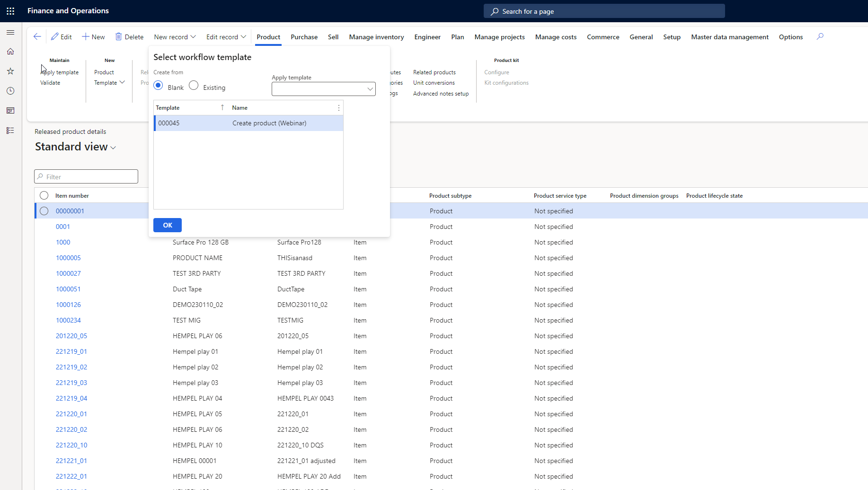Screen dimensions: 868x490
Task: Go to Home in the left sidebar
Action: tap(10, 52)
